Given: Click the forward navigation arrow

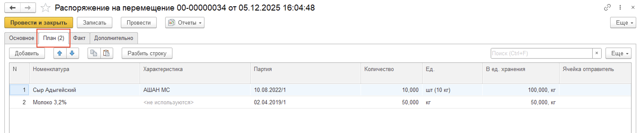Looking at the screenshot, I should 28,8.
